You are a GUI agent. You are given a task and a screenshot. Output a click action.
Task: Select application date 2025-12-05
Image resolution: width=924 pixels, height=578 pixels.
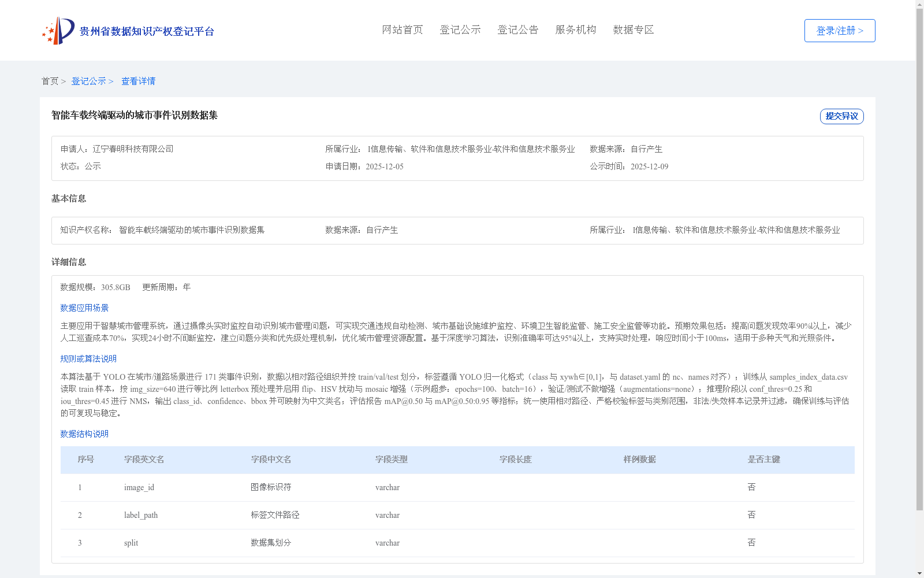point(385,166)
